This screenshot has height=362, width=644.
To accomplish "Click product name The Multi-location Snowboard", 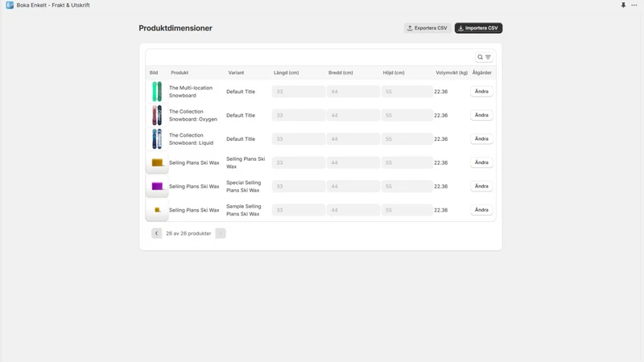I will pos(191,92).
